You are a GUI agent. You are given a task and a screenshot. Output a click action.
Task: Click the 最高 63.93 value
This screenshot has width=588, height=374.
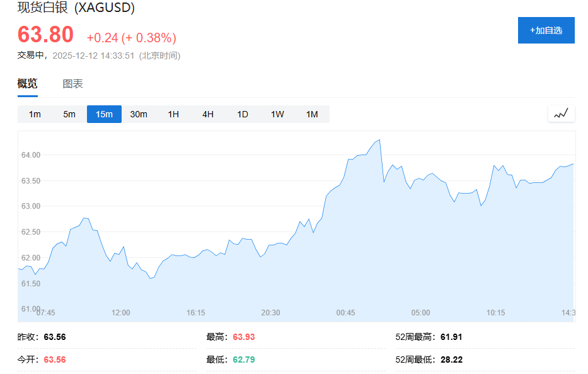[x=243, y=337]
